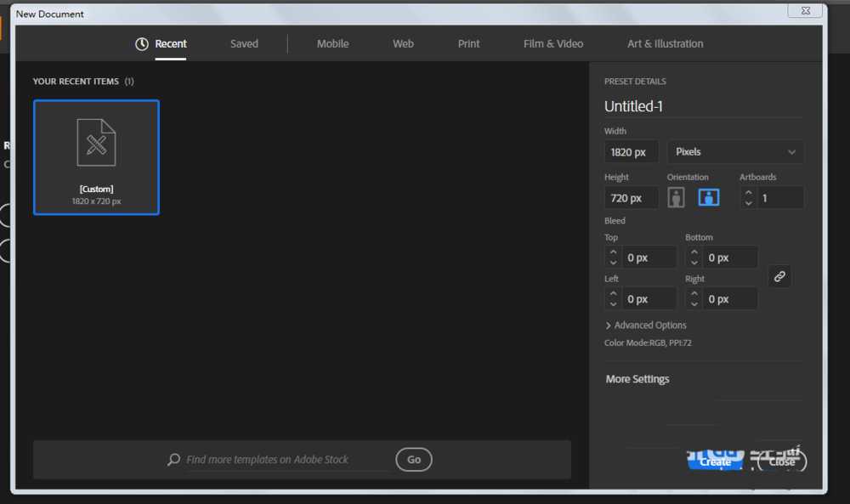Select landscape orientation icon
The height and width of the screenshot is (504, 850).
click(x=709, y=197)
